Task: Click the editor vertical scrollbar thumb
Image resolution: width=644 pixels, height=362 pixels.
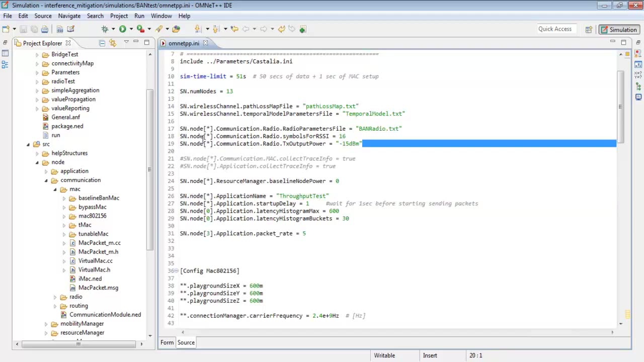Action: (621, 107)
